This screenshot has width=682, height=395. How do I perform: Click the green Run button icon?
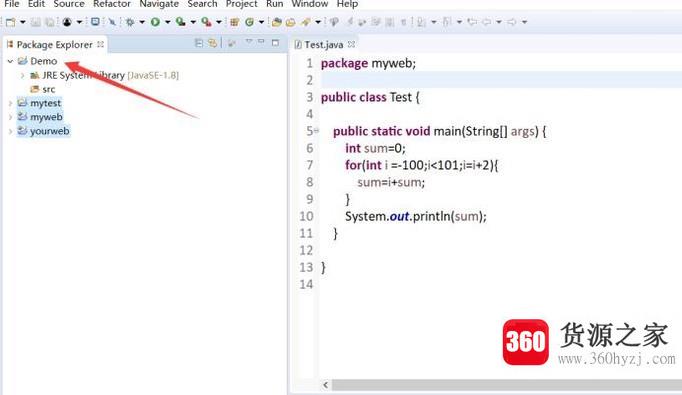pyautogui.click(x=155, y=22)
